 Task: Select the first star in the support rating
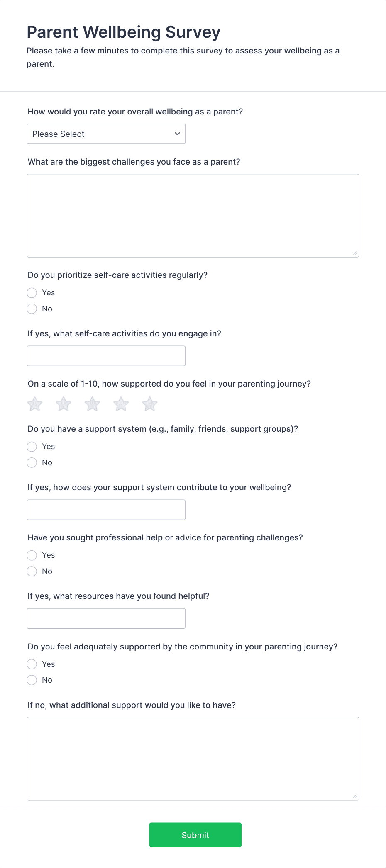pyautogui.click(x=34, y=404)
